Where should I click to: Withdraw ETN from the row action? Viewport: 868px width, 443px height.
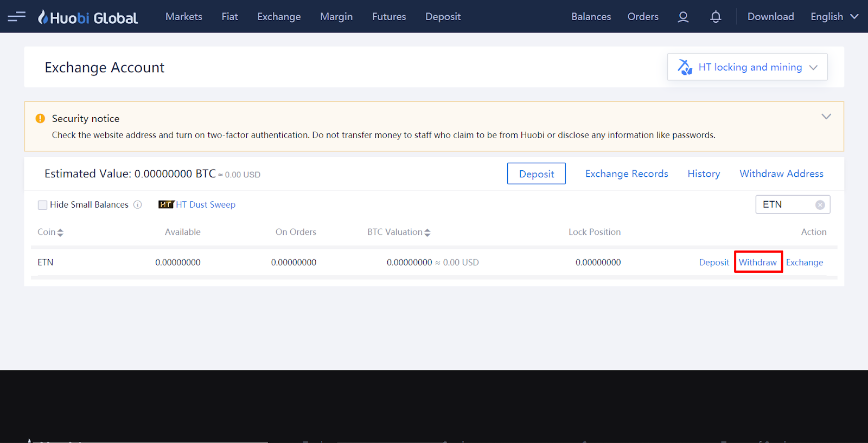[758, 262]
